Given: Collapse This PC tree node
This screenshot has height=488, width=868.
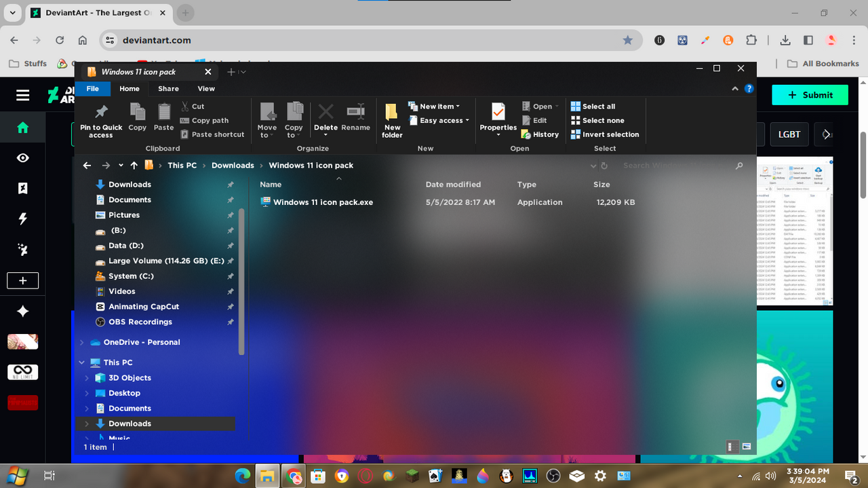Looking at the screenshot, I should click(82, 363).
